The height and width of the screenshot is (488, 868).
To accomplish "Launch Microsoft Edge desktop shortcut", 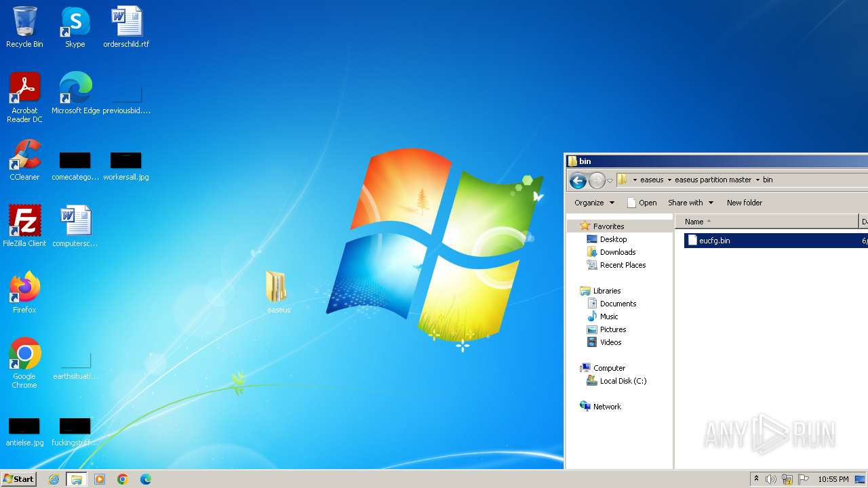I will (75, 94).
